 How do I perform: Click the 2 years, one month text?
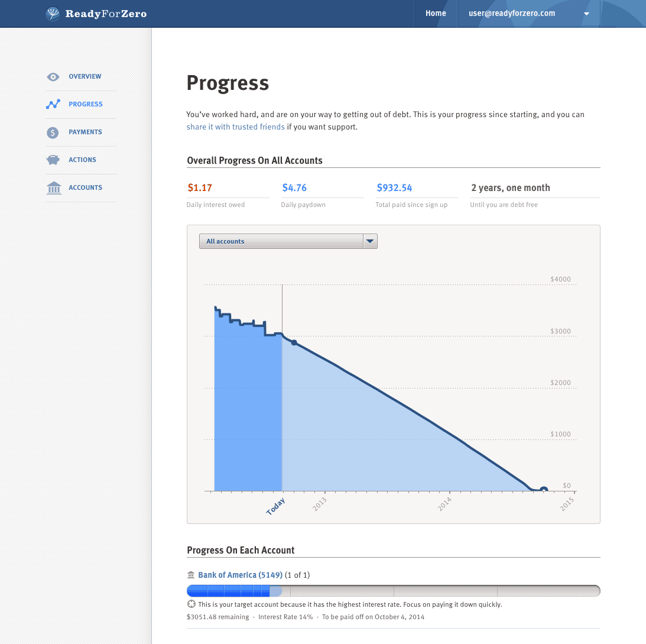511,187
